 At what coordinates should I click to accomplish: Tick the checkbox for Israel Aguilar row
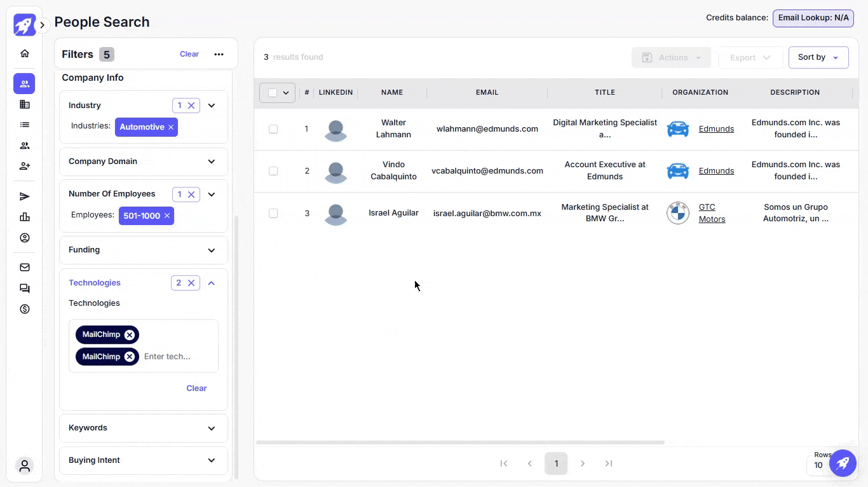pos(273,214)
